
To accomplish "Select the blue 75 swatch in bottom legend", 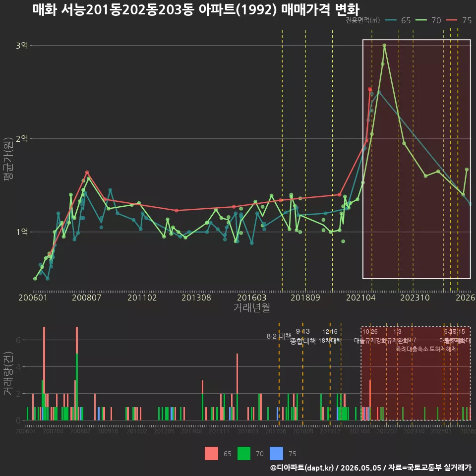I will pos(276,454).
